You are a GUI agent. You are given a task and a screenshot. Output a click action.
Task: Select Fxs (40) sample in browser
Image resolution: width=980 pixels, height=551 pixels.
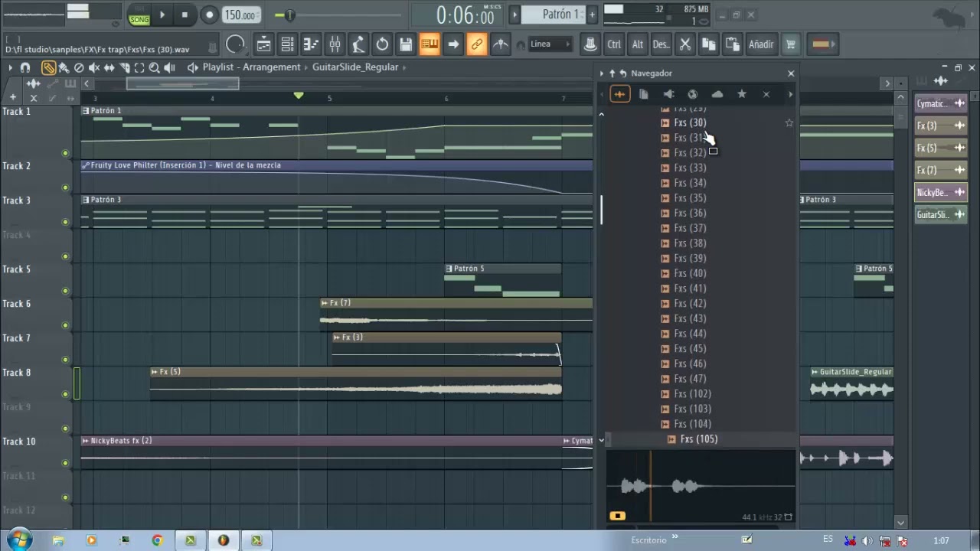tap(690, 273)
